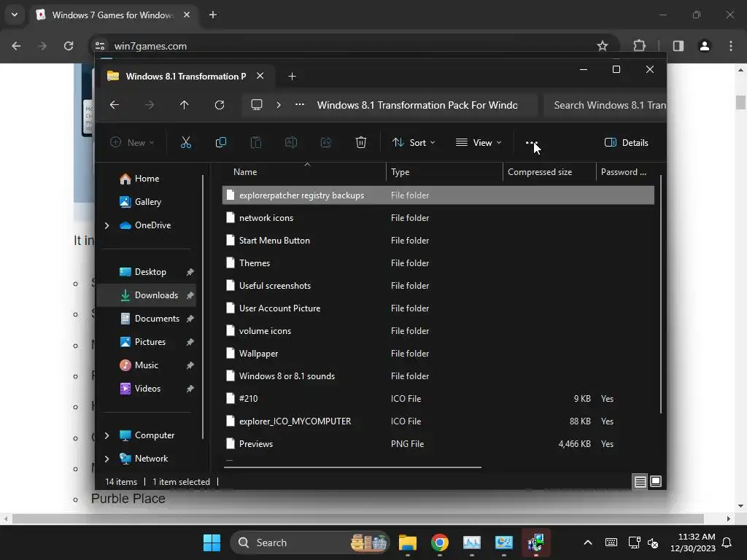
Task: Open the notification bell in taskbar
Action: [x=727, y=542]
